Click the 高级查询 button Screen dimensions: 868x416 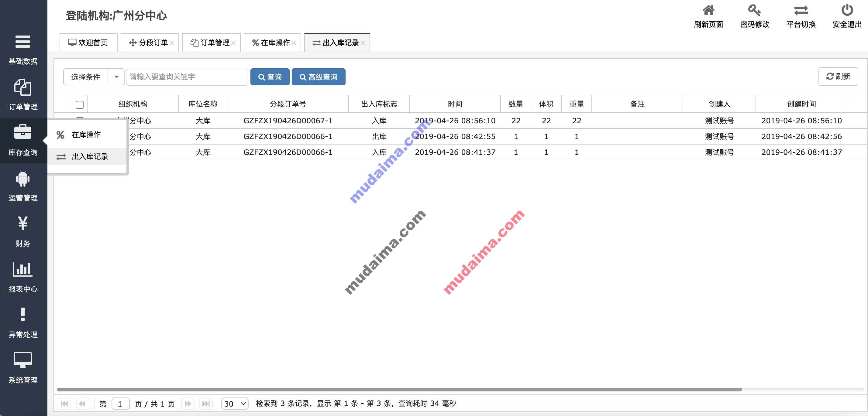(x=319, y=77)
